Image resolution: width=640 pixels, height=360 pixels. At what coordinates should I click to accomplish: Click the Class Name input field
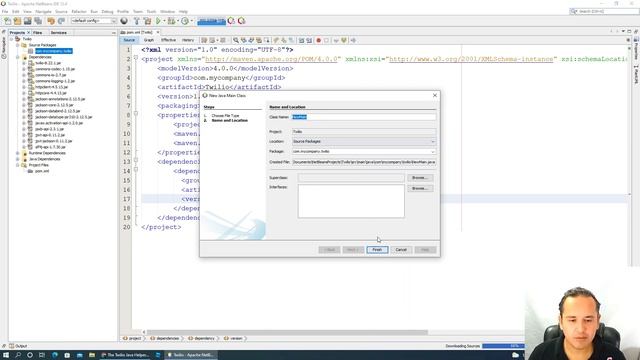364,117
